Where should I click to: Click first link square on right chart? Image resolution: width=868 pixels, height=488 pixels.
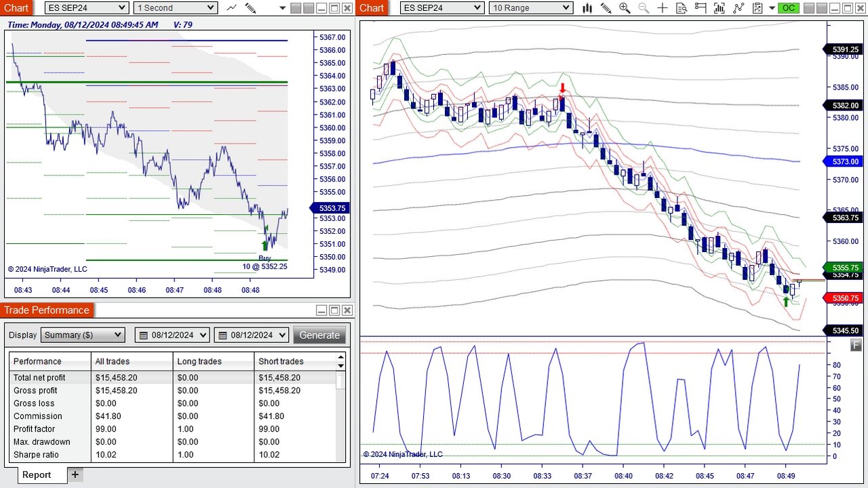click(808, 8)
